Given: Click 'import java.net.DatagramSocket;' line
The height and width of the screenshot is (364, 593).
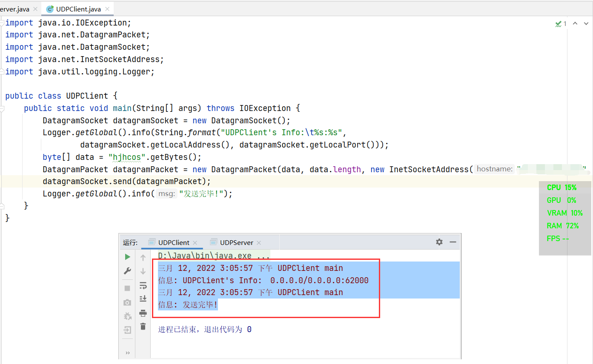Looking at the screenshot, I should coord(78,47).
